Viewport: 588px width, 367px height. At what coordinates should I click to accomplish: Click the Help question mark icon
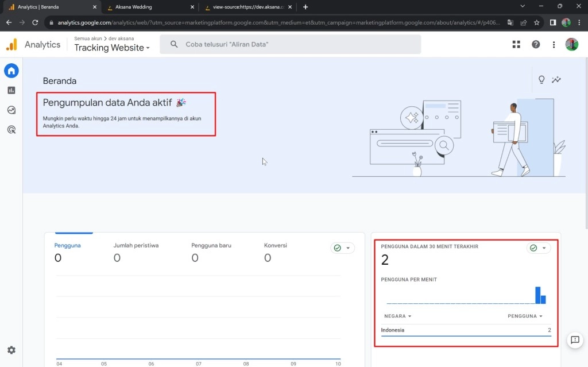coord(536,44)
